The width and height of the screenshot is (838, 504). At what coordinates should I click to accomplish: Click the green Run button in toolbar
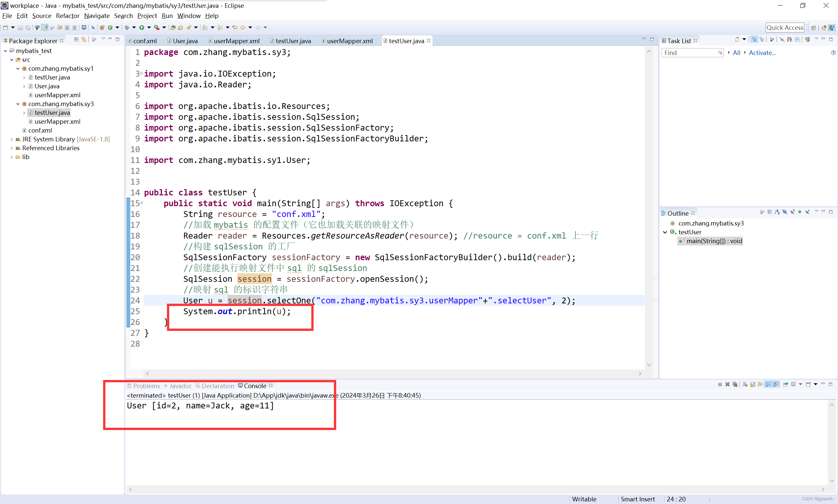[x=142, y=27]
